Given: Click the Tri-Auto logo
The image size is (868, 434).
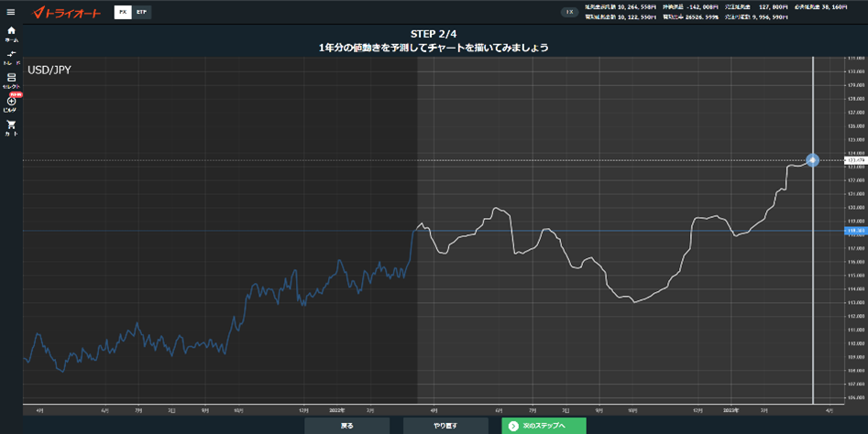Looking at the screenshot, I should click(66, 12).
